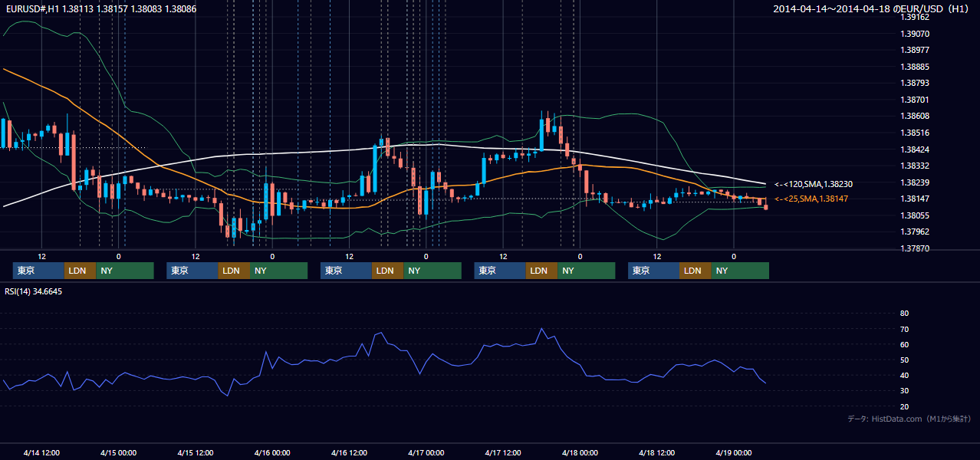Viewport: 980px width, 460px height.
Task: Click price axis value 1.38977
Action: [915, 50]
